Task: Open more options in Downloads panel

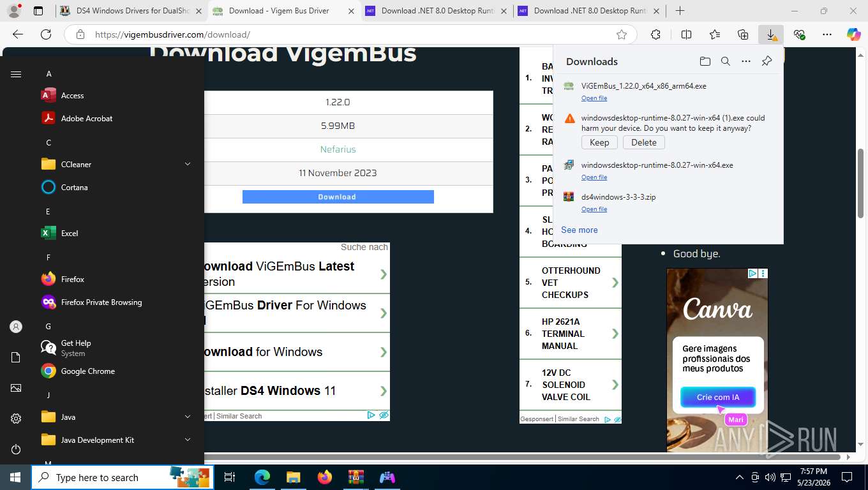Action: pos(745,61)
